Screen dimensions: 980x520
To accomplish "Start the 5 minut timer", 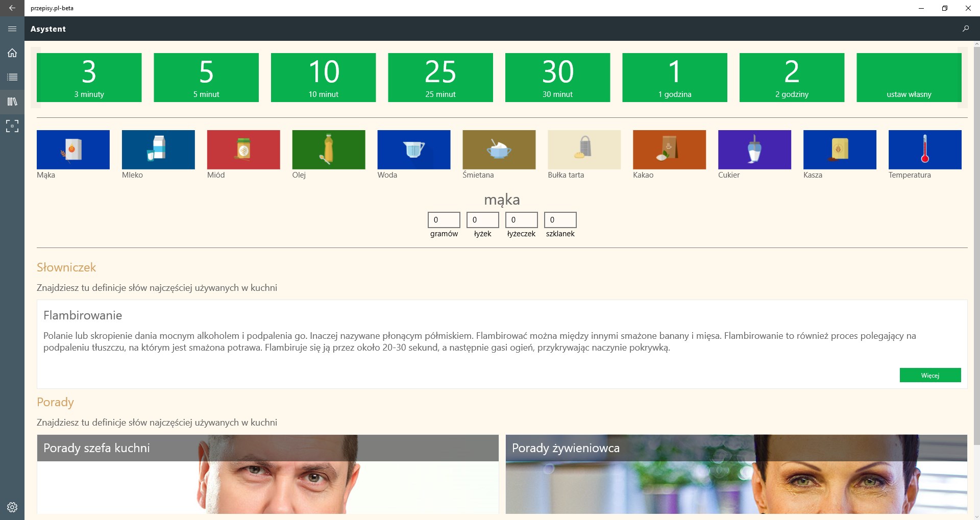I will coord(206,78).
